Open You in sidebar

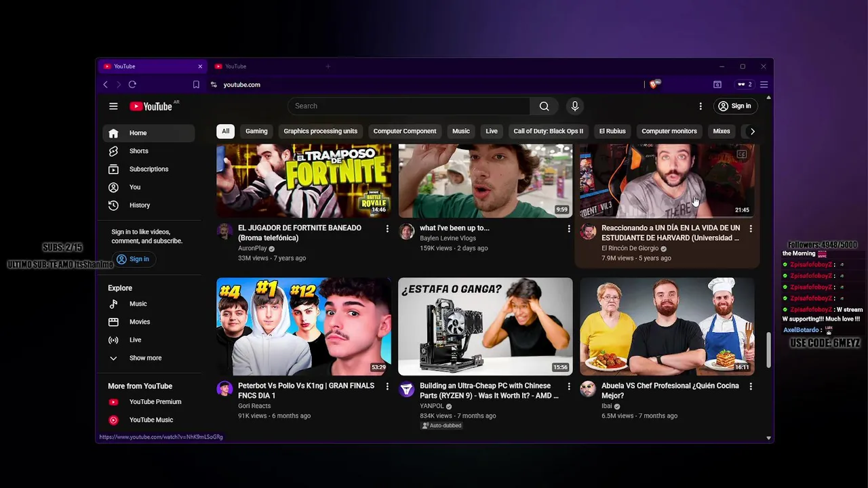(x=150, y=187)
